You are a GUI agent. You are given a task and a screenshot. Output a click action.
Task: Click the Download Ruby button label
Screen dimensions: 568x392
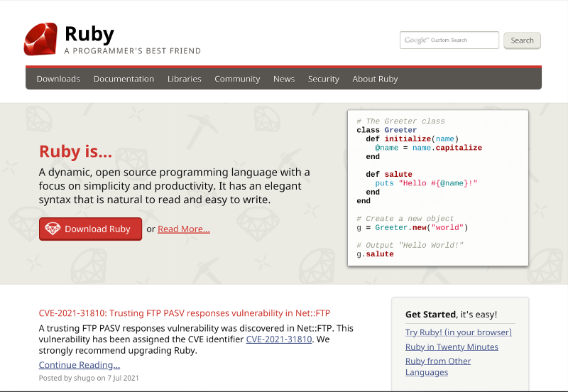pyautogui.click(x=97, y=229)
